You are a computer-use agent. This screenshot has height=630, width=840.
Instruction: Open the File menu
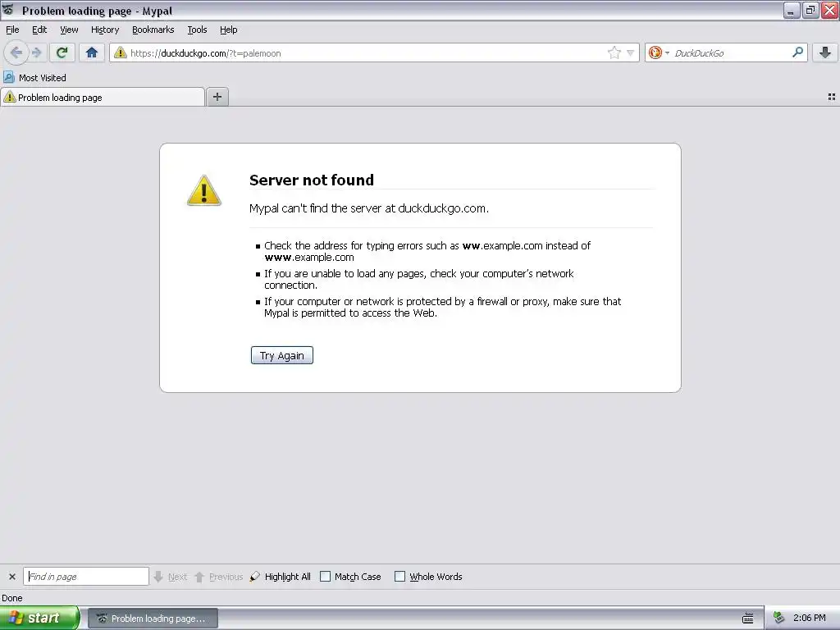(x=12, y=30)
